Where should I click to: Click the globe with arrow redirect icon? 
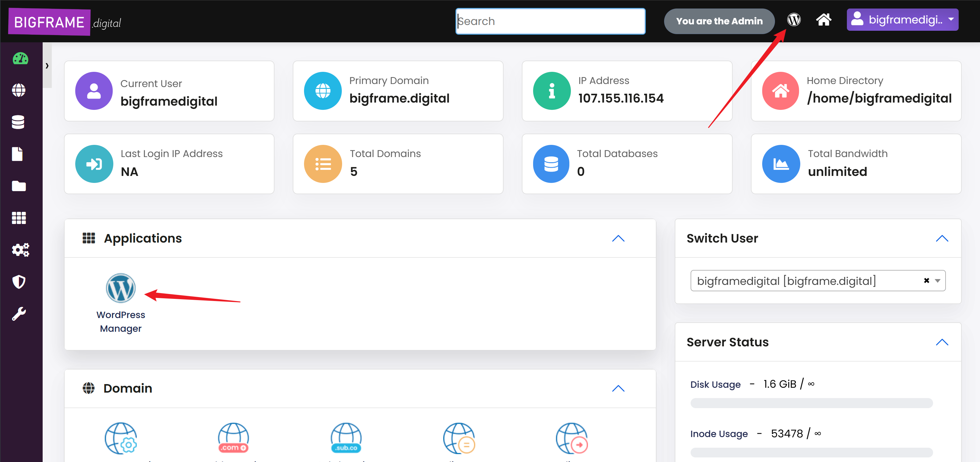click(572, 438)
